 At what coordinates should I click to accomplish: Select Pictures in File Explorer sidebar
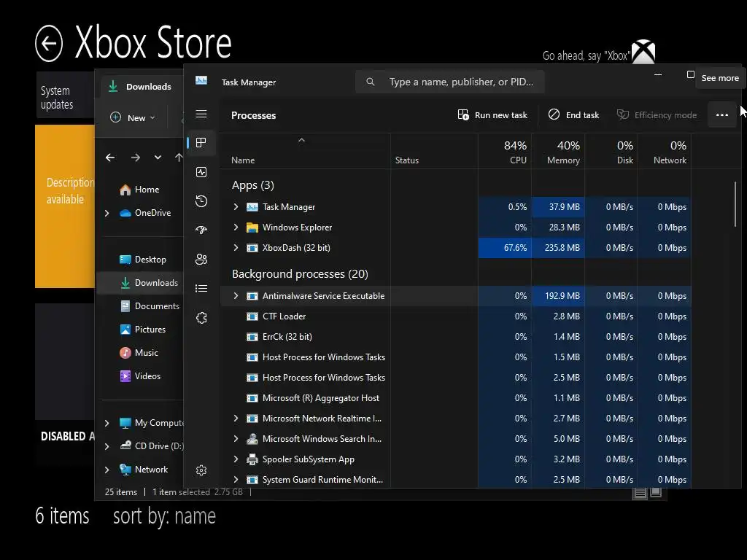[142, 329]
